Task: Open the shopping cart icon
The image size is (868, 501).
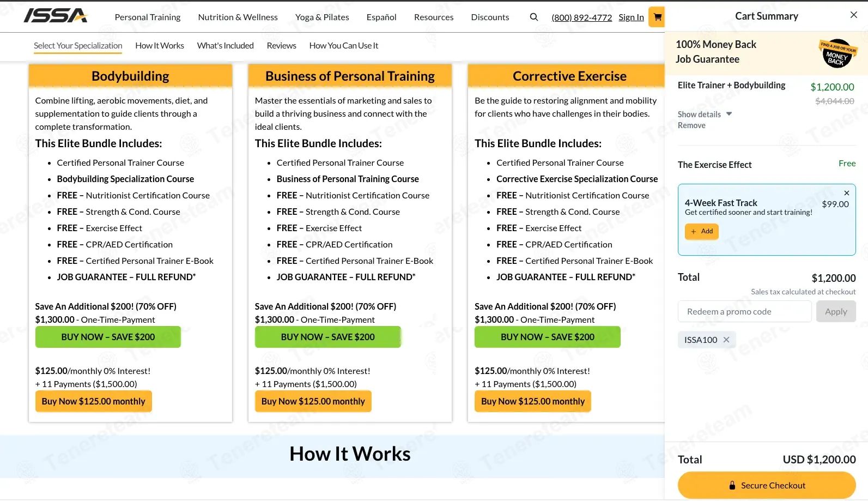Action: click(657, 17)
